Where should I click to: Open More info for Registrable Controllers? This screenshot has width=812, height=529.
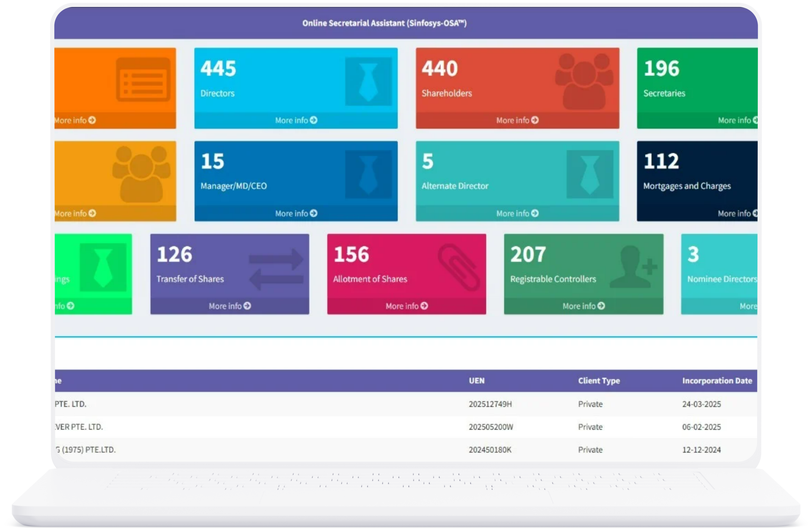click(x=583, y=306)
